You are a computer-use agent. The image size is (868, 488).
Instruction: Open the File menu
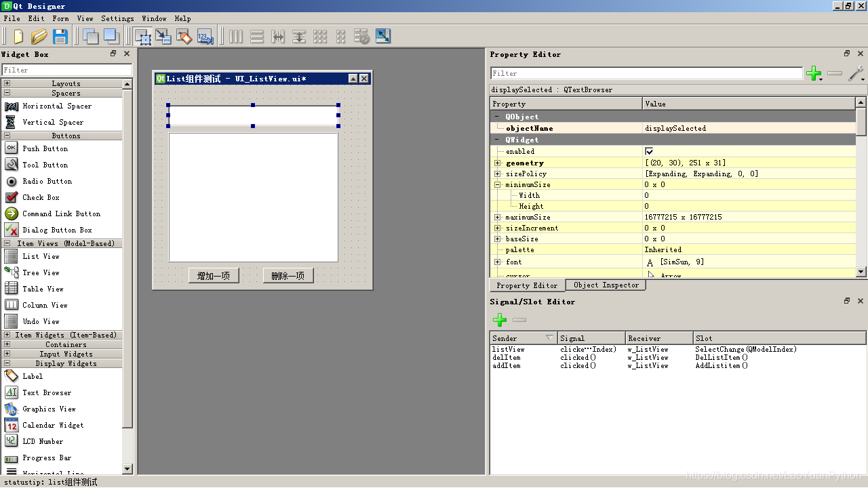pyautogui.click(x=12, y=18)
